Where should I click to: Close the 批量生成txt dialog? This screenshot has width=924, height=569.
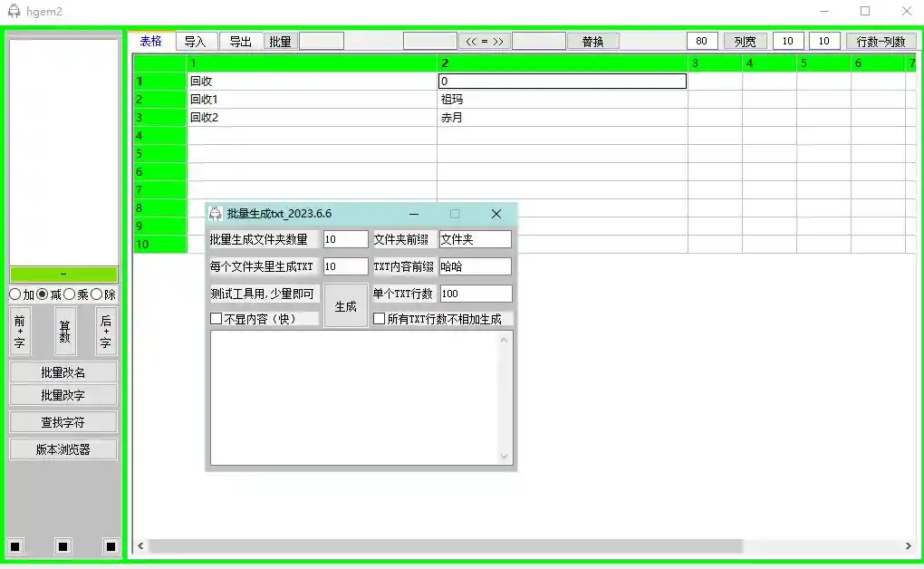coord(496,214)
